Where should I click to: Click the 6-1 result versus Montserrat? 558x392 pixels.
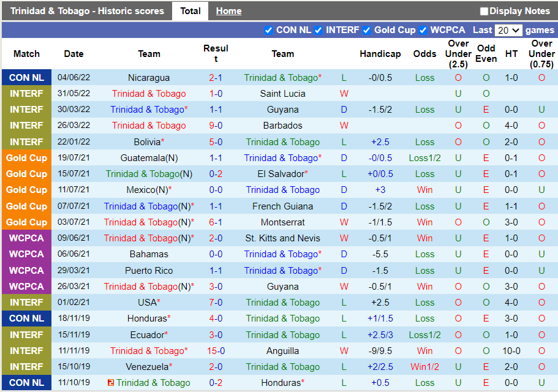click(x=216, y=222)
